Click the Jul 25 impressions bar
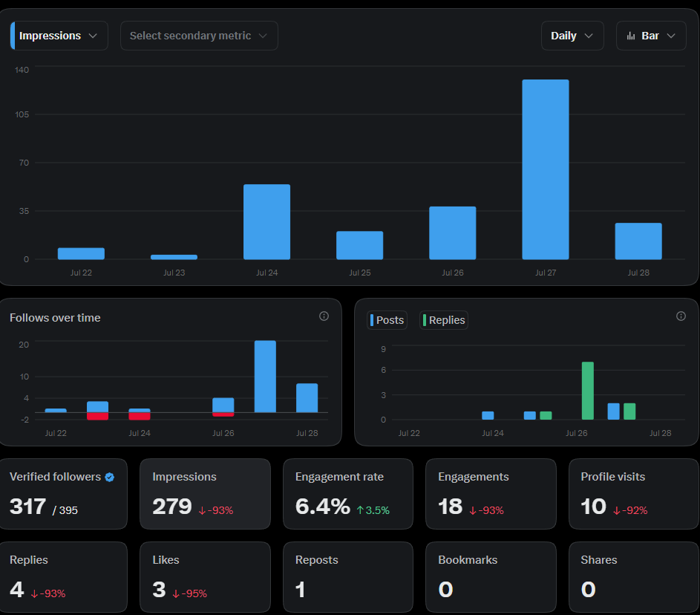 point(360,245)
